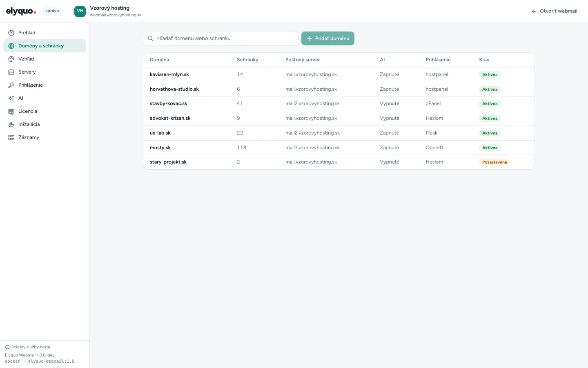The image size is (588, 368).
Task: Click the Inštalácia ship icon
Action: pos(11,124)
